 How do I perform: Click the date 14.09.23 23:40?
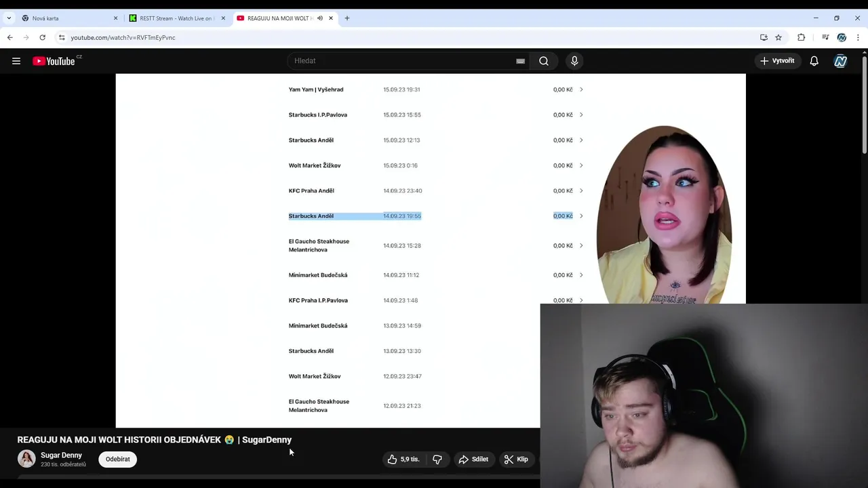[403, 190]
